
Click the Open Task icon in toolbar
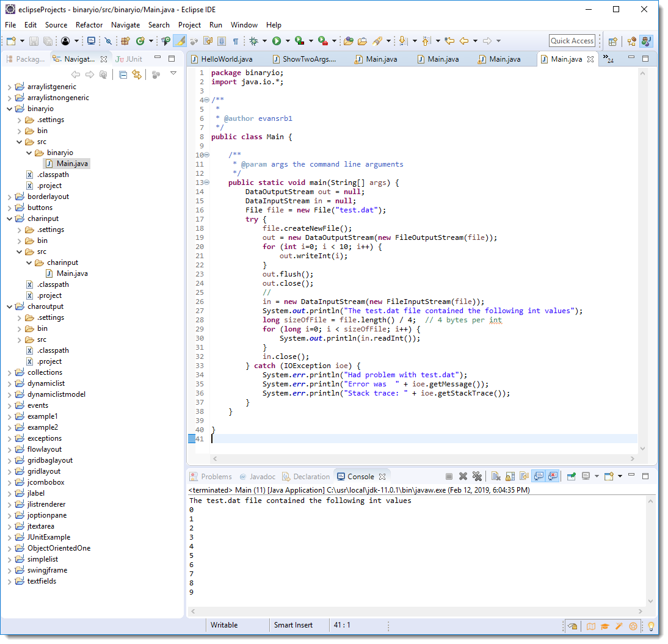tap(363, 41)
